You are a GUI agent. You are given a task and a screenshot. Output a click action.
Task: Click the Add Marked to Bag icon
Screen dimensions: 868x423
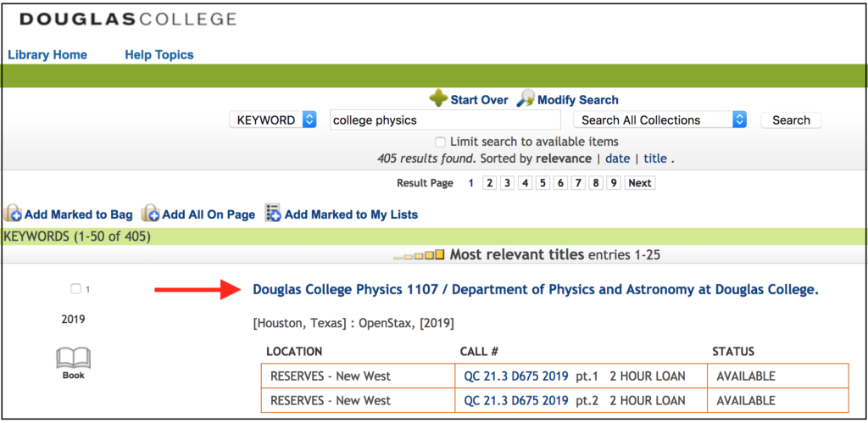coord(12,214)
